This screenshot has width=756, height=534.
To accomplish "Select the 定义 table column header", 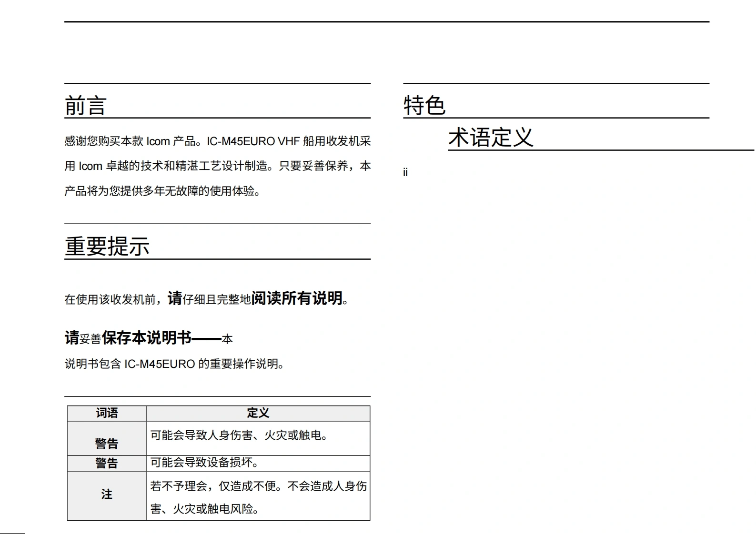I will pyautogui.click(x=258, y=413).
